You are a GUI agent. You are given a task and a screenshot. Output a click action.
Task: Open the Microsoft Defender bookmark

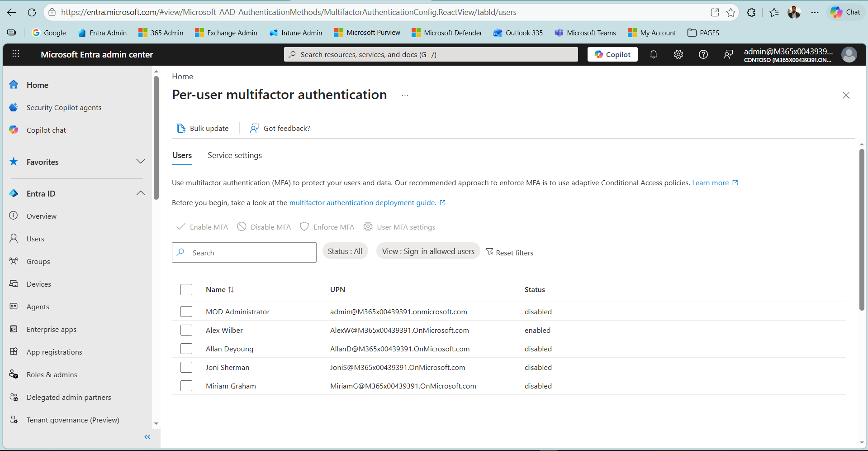coord(447,33)
